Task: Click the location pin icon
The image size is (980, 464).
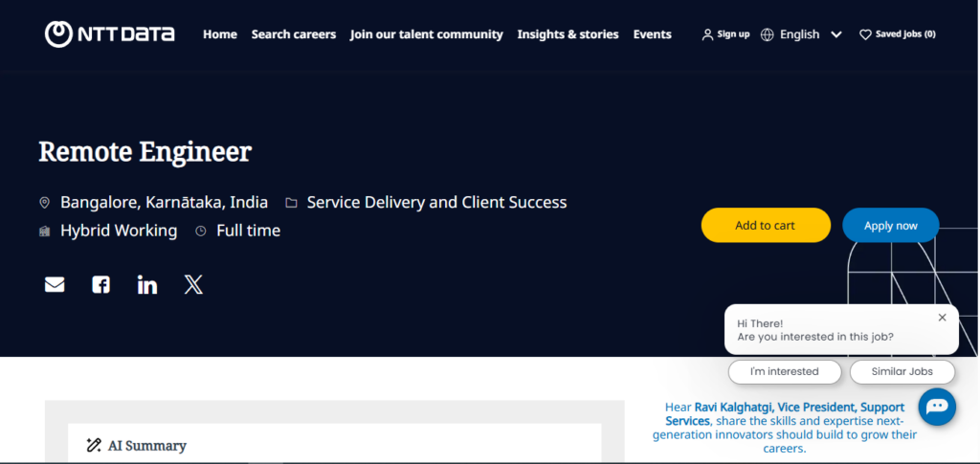Action: pyautogui.click(x=44, y=202)
